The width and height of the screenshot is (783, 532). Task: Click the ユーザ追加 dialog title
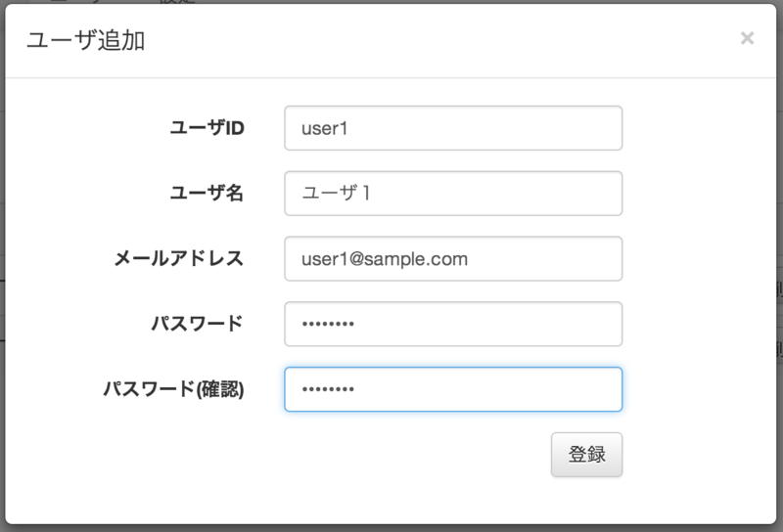pyautogui.click(x=86, y=40)
